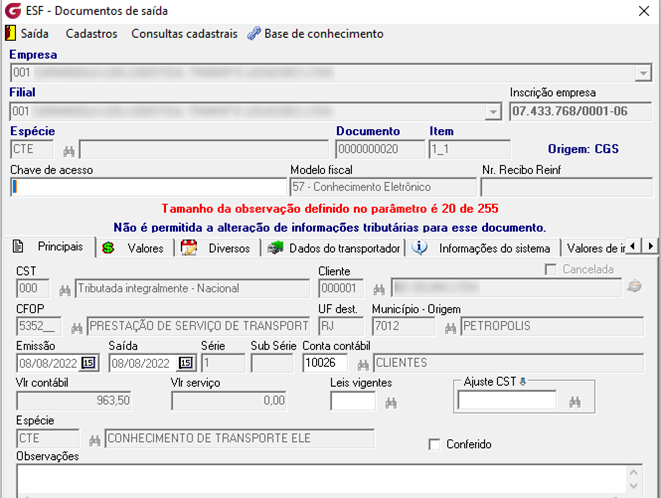Viewport: 661px width, 498px height.
Task: Search CFOP with binoculars icon
Action: pyautogui.click(x=76, y=328)
